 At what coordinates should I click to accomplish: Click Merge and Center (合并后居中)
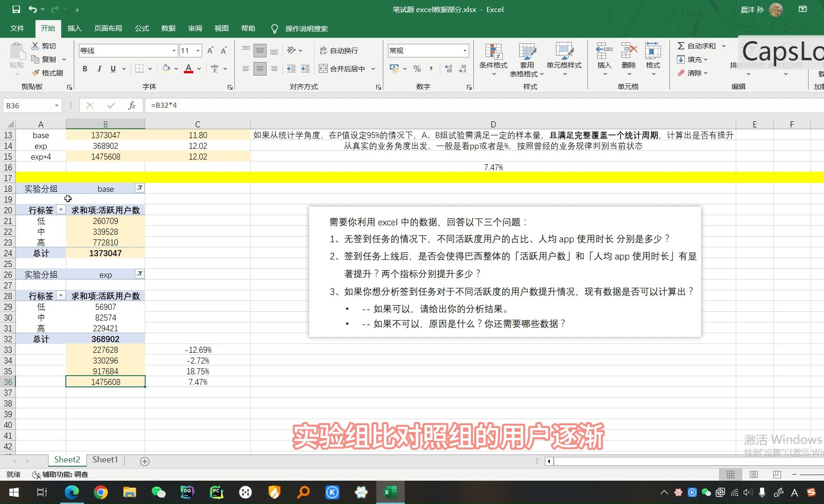[342, 69]
